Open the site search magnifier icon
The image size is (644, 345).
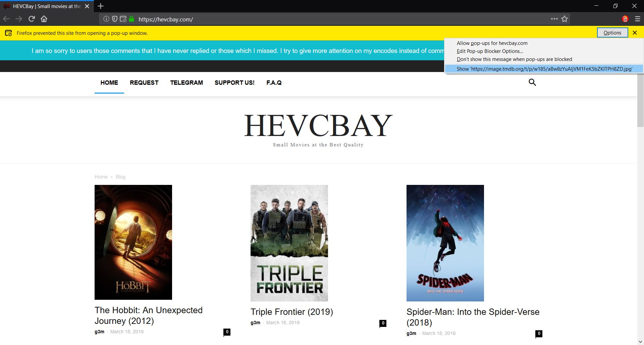click(x=532, y=82)
